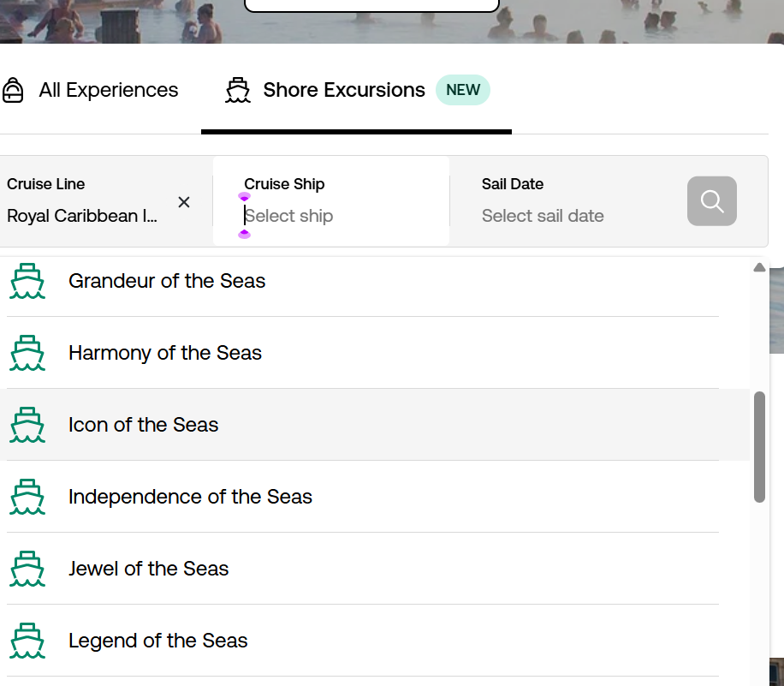Switch to the All Experiences tab
Viewport: 784px width, 686px height.
click(108, 90)
